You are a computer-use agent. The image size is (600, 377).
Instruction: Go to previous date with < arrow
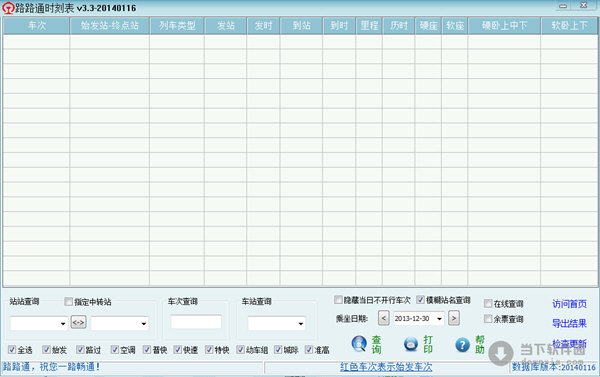tap(384, 318)
